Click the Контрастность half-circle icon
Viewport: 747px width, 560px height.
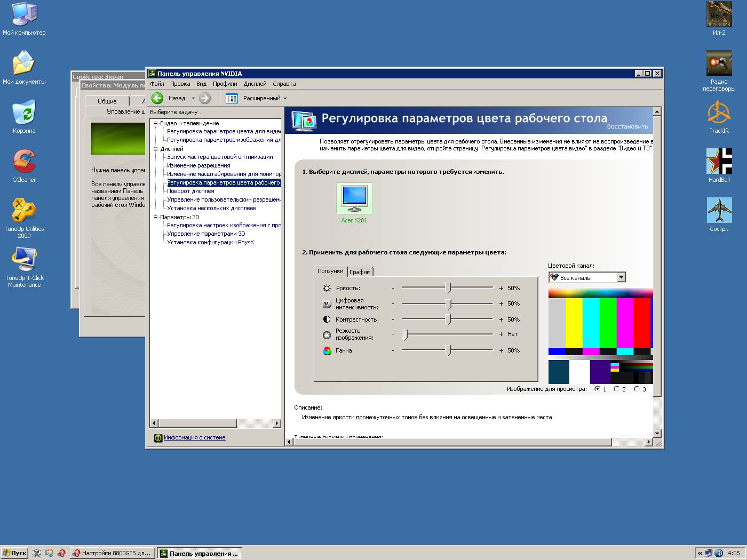[x=327, y=319]
